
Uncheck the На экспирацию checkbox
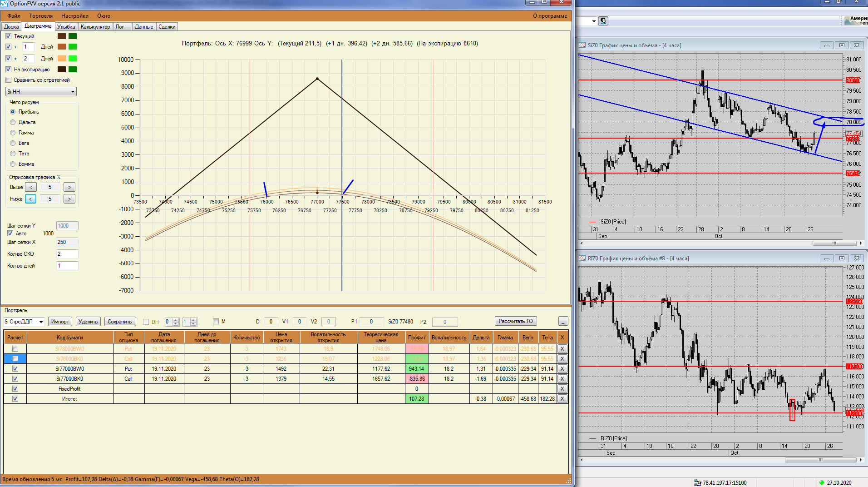[9, 70]
